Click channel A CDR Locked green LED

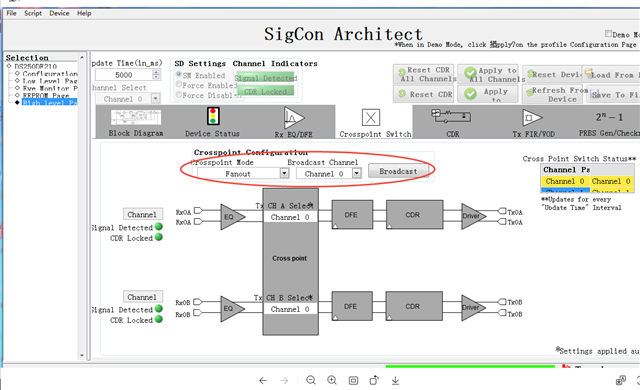pos(159,237)
